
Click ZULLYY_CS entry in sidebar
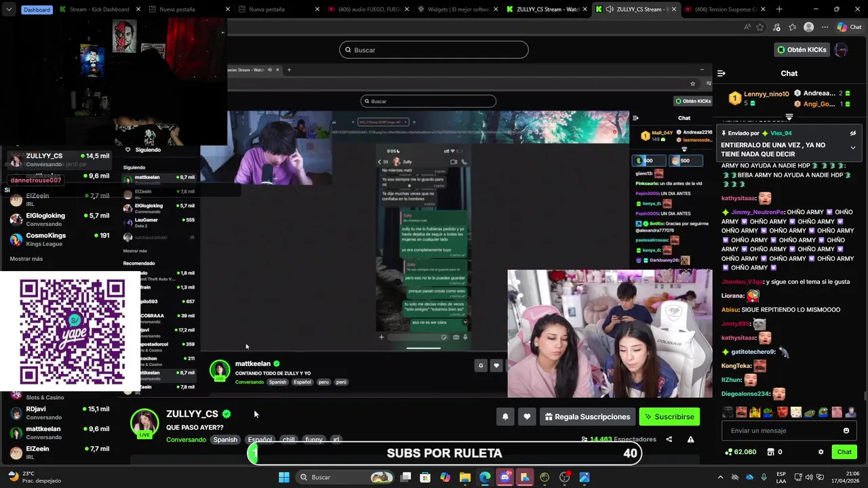60,160
